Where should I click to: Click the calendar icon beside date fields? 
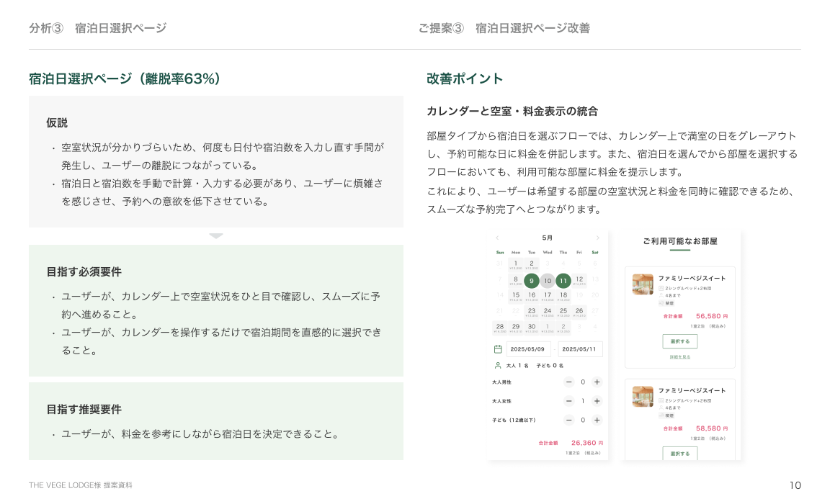[x=498, y=349]
